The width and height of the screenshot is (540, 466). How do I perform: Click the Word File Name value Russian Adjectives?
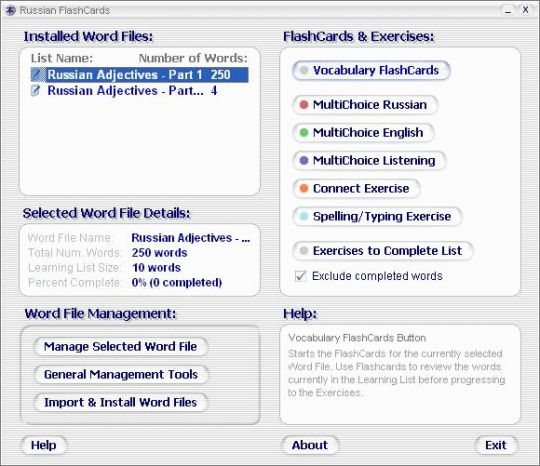pos(191,238)
